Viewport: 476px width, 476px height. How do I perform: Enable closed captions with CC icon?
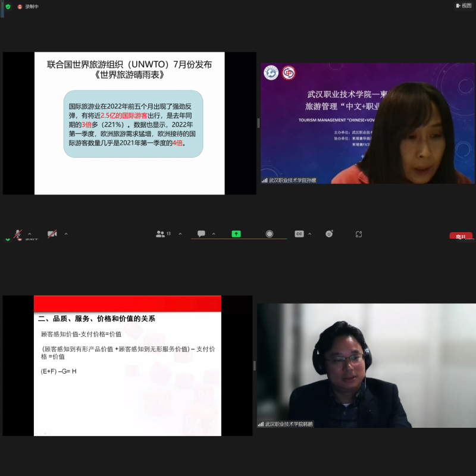tap(299, 234)
